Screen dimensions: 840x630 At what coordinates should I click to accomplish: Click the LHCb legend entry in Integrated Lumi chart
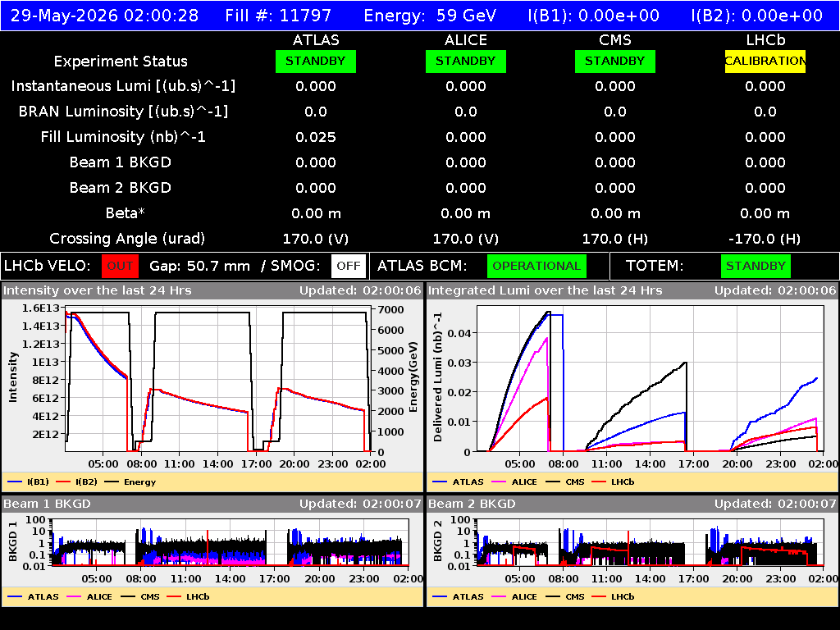pos(613,482)
